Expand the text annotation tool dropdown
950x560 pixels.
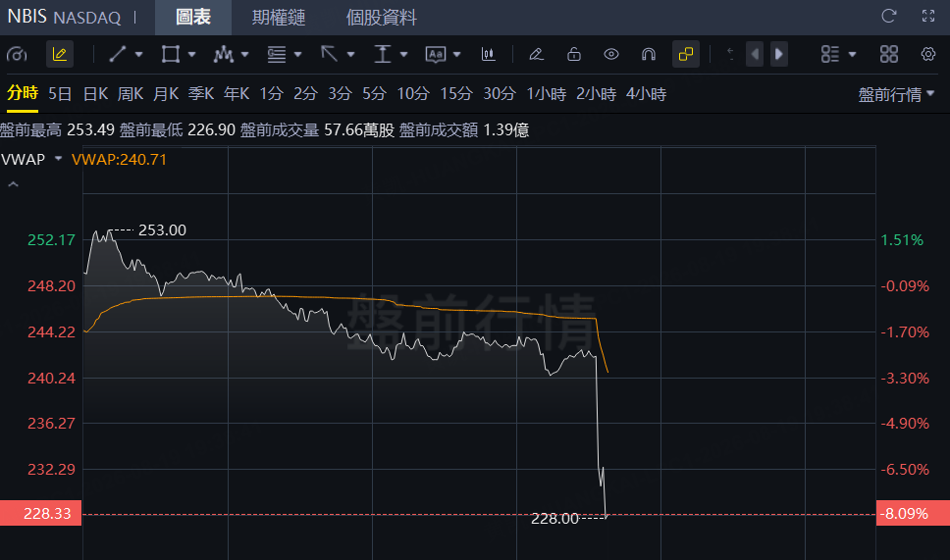pyautogui.click(x=456, y=55)
